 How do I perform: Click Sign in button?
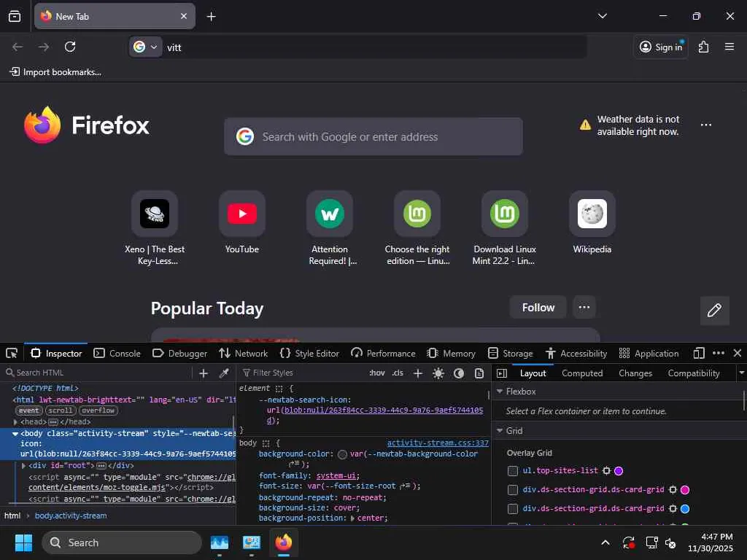[661, 47]
